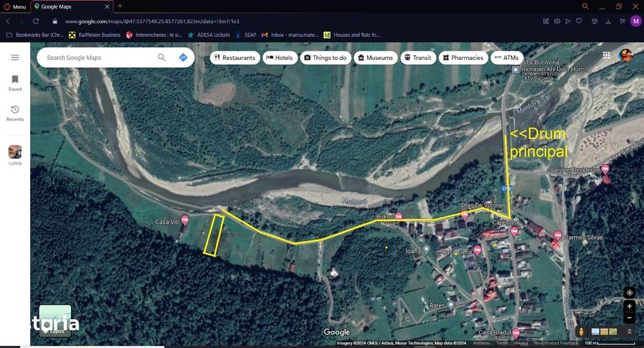Click the ATV Bucovina business marker
Viewport: 644px width, 348px height.
tap(515, 70)
